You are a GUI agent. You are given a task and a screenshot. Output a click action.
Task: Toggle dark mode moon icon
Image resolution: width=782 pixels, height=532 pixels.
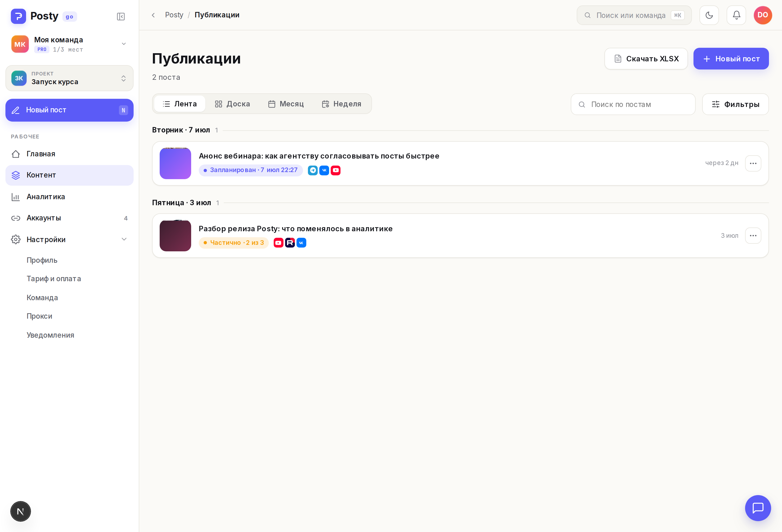(x=709, y=15)
